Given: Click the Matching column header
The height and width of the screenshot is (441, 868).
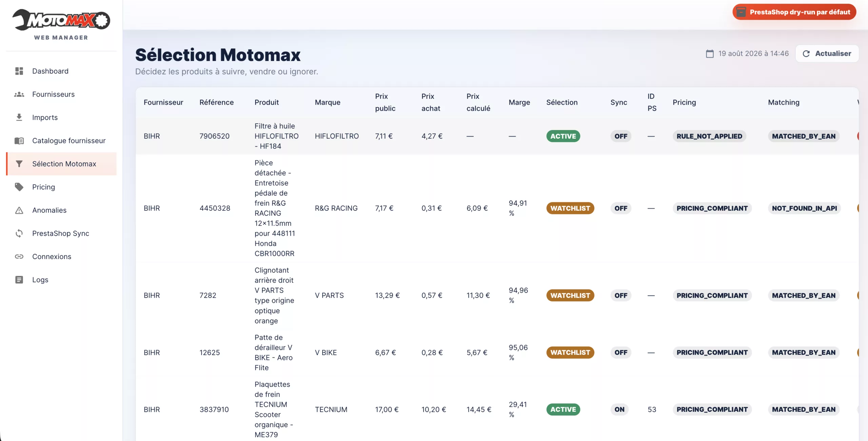Looking at the screenshot, I should click(x=784, y=102).
